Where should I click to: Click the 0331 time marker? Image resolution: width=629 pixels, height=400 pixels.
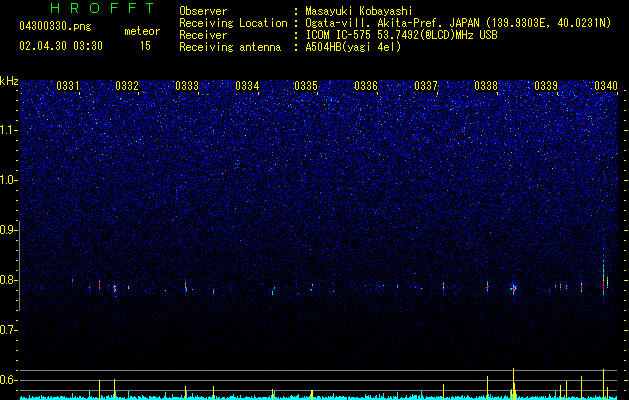click(68, 85)
